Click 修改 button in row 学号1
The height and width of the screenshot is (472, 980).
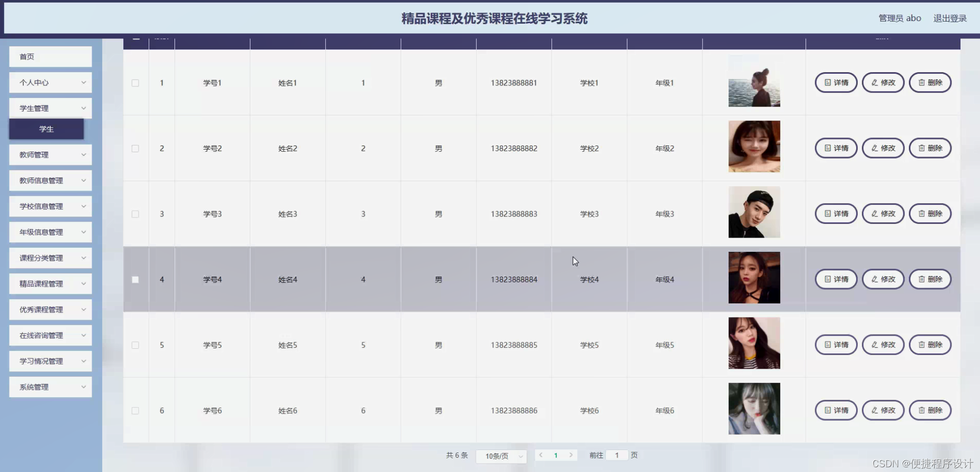point(883,83)
